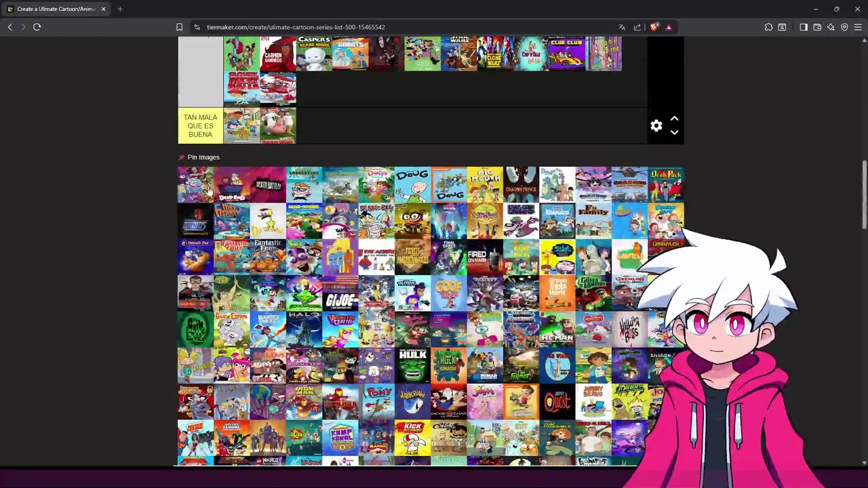Viewport: 868px width, 488px height.
Task: Click the G.I. Joe image
Action: click(x=340, y=293)
